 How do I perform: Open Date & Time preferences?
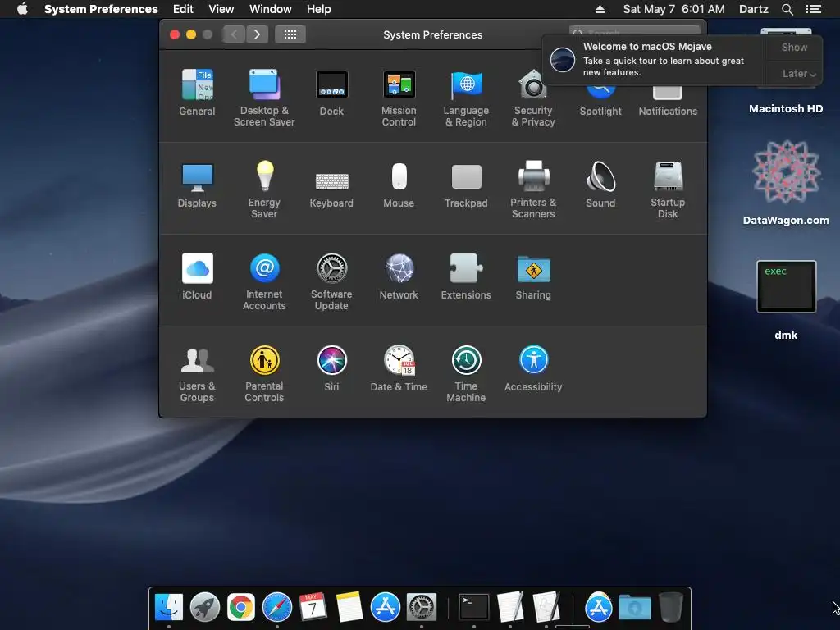coord(399,368)
